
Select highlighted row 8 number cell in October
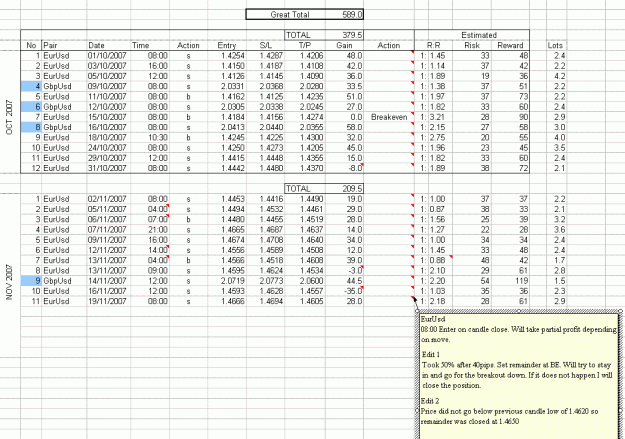31,127
